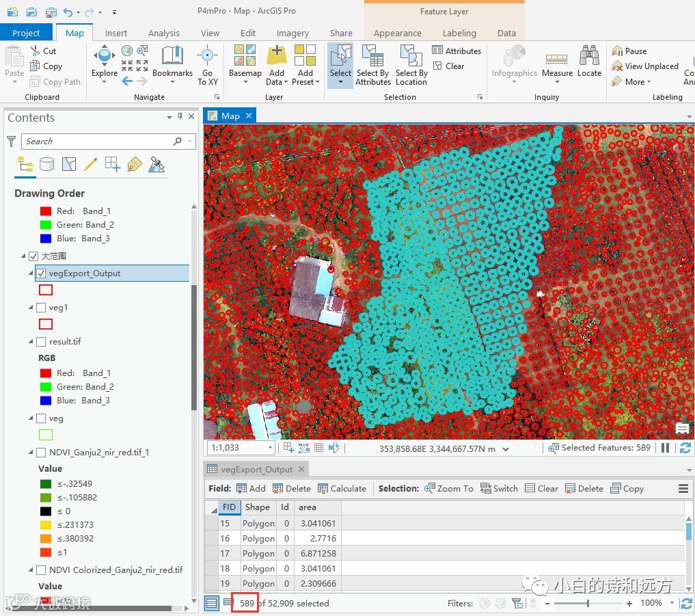Click the table zoom slider handle

588,603
